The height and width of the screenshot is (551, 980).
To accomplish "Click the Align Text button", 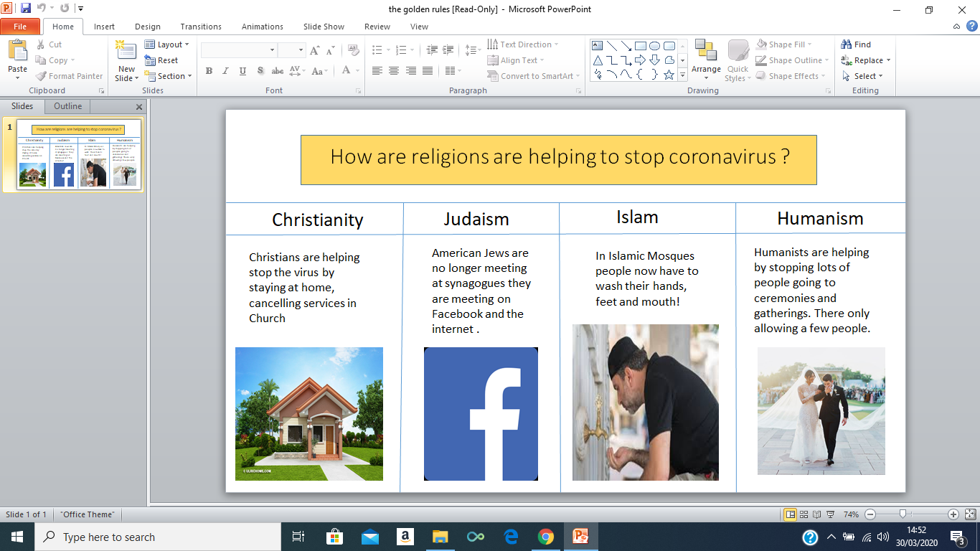I will pos(516,60).
